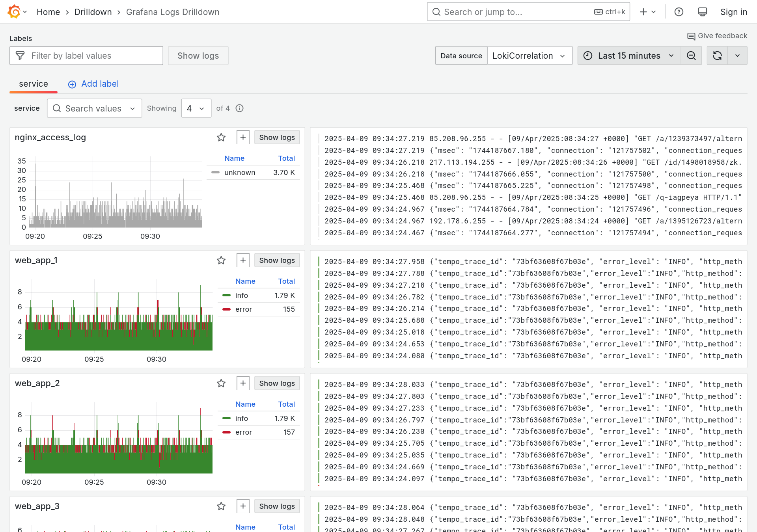Click the keyboard shortcut icon in search bar
The image size is (757, 532).
[x=598, y=12]
